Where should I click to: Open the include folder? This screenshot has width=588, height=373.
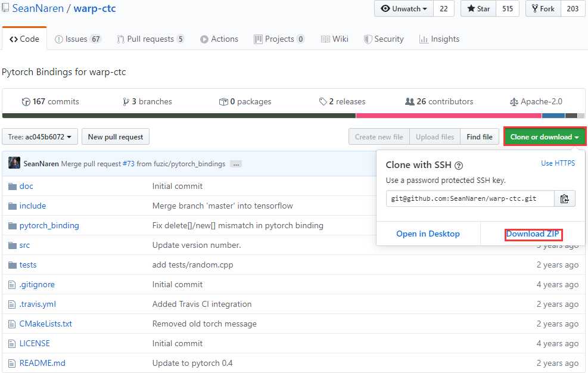point(33,206)
